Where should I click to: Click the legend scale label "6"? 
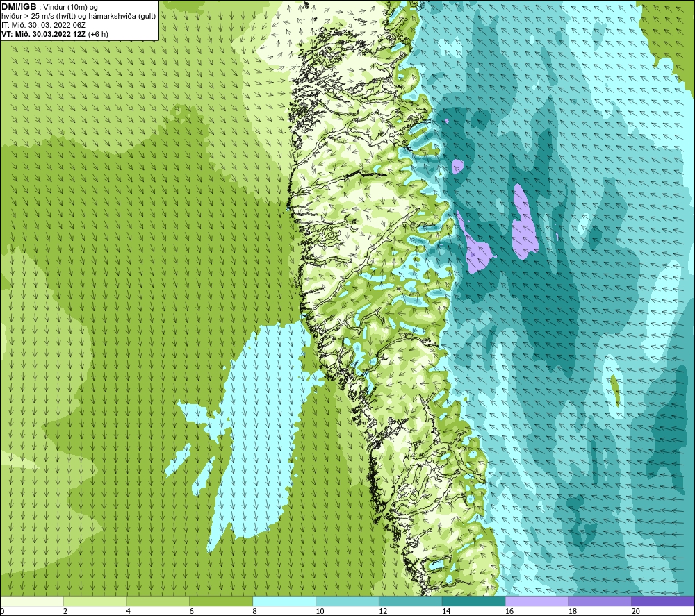(x=192, y=611)
